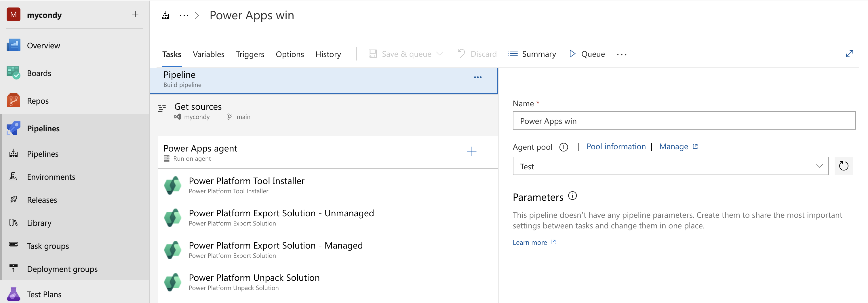Add a task to Power Apps agent
This screenshot has width=868, height=303.
[x=472, y=151]
